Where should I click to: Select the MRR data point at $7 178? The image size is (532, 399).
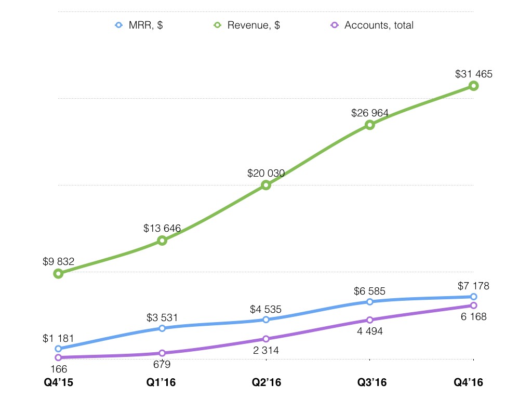point(473,297)
